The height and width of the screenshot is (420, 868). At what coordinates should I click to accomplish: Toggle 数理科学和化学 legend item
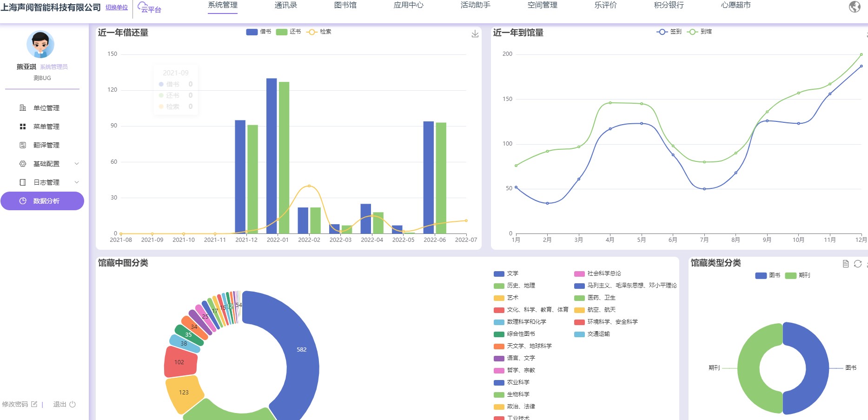(520, 322)
